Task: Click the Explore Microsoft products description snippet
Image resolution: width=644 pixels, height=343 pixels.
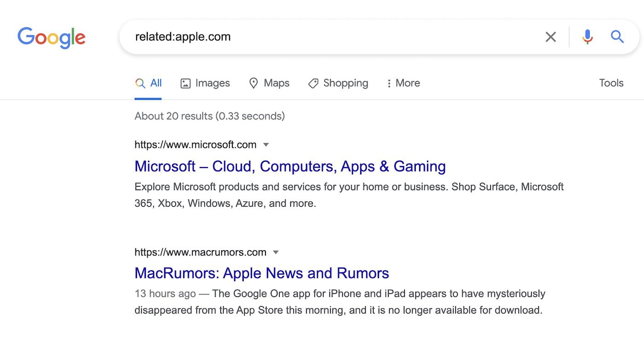Action: click(x=349, y=195)
